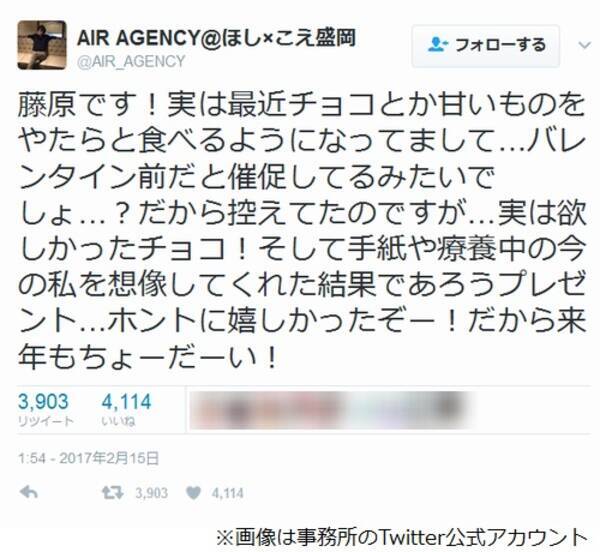Open the timestamp 1:54 - 2017年2月15日
600x552 pixels.
[x=88, y=458]
